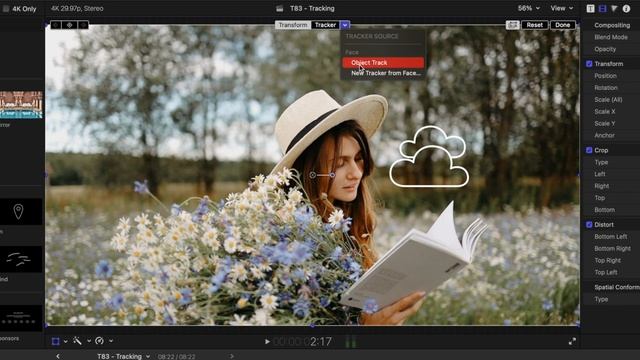Click the analyze tracker icon beside Reset
This screenshot has height=360, width=640.
click(513, 25)
